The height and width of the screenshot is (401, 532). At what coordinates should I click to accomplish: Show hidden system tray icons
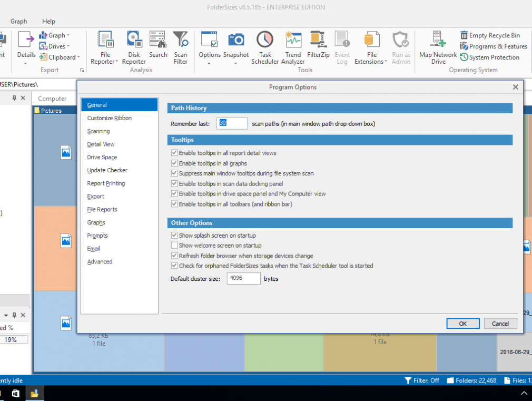coord(524,393)
